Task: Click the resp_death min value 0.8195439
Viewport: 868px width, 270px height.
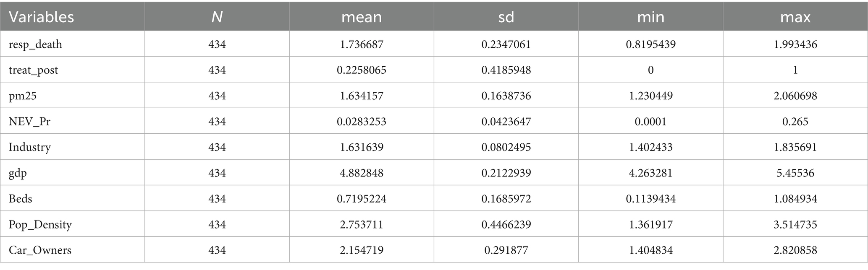Action: (650, 44)
